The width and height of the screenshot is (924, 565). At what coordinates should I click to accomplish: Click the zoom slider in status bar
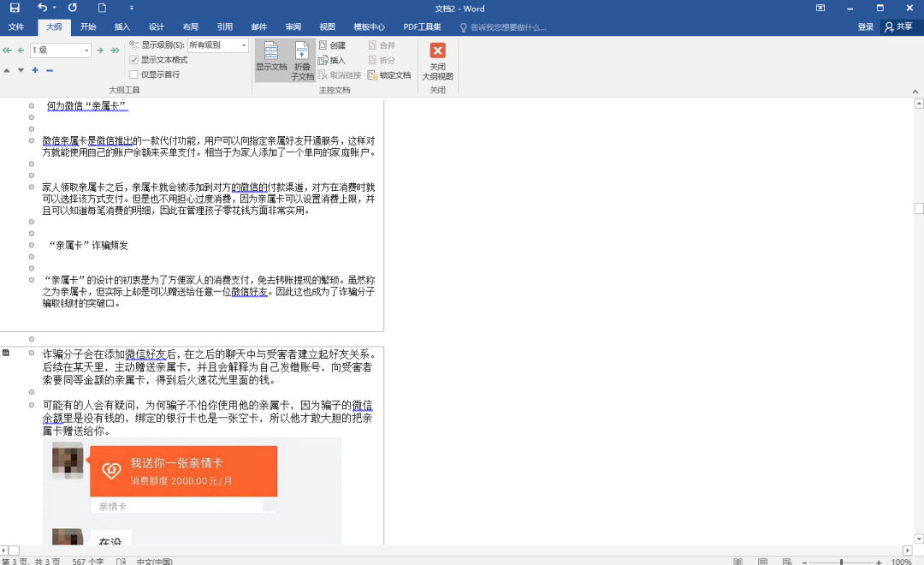(841, 562)
